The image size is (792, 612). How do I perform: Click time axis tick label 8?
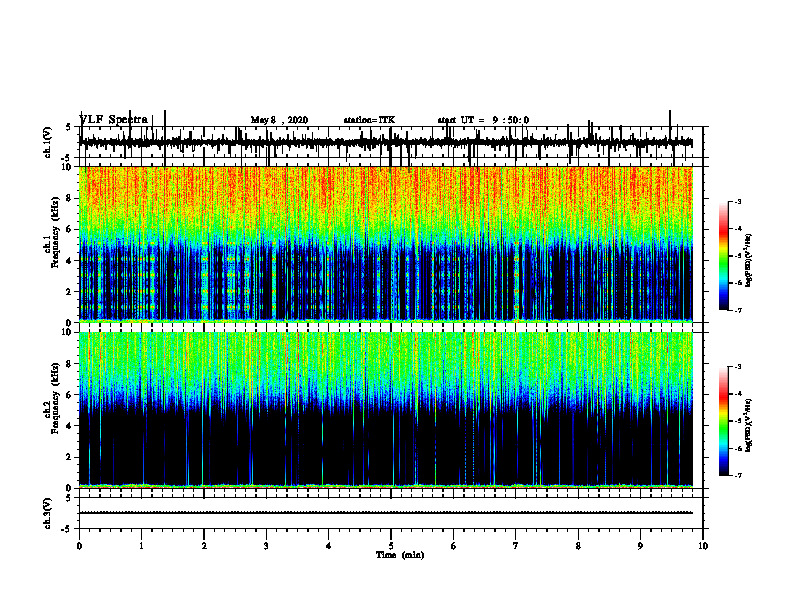point(578,546)
